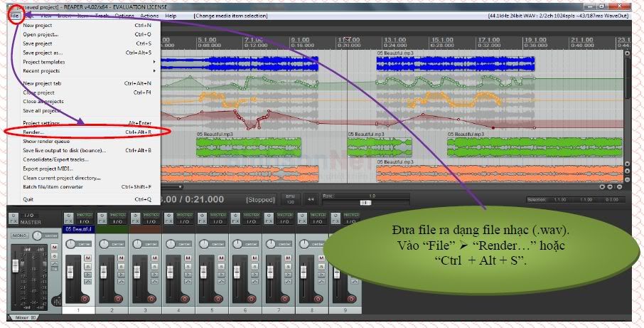Open the Options menu in menu bar
The height and width of the screenshot is (328, 644).
pyautogui.click(x=124, y=15)
